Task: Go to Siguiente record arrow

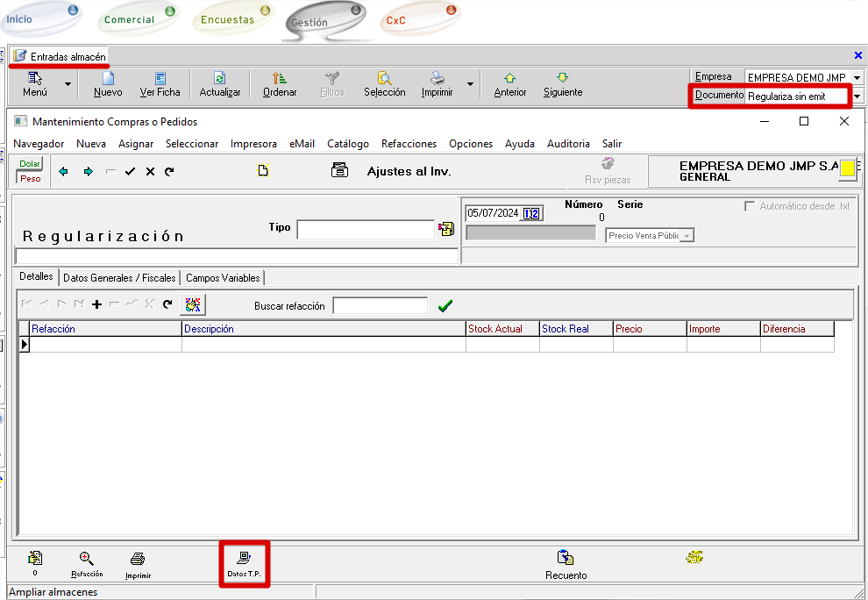Action: tap(562, 80)
